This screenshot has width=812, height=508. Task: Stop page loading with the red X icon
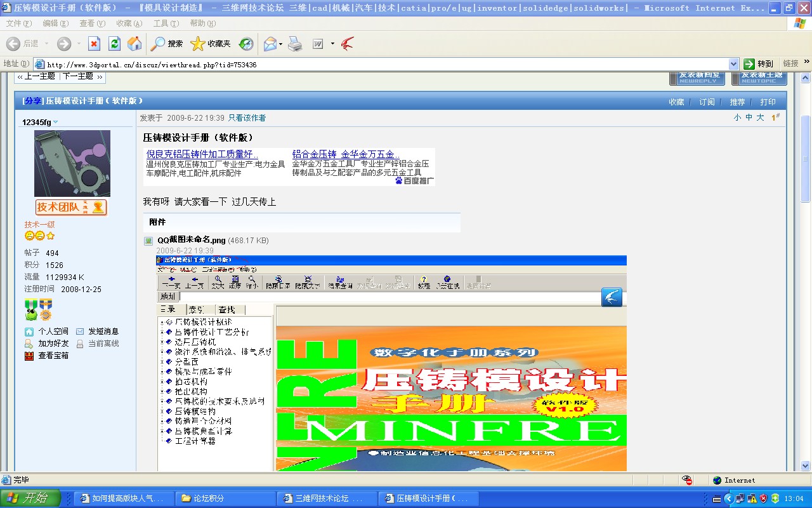coord(94,44)
